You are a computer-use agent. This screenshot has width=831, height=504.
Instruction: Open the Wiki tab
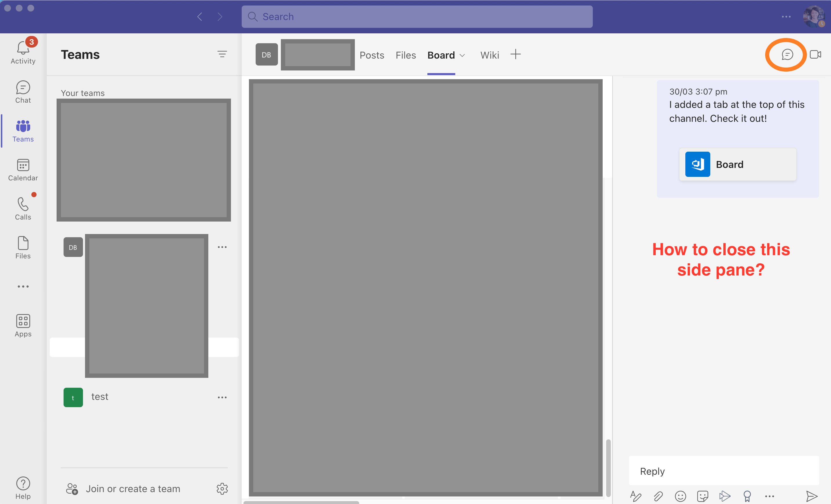[x=489, y=55]
